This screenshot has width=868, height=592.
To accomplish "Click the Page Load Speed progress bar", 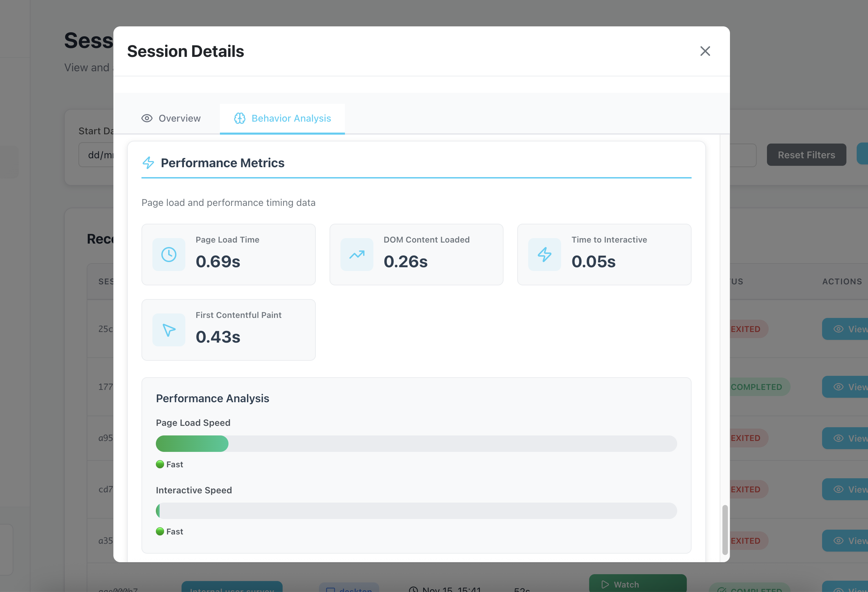I will click(x=416, y=444).
